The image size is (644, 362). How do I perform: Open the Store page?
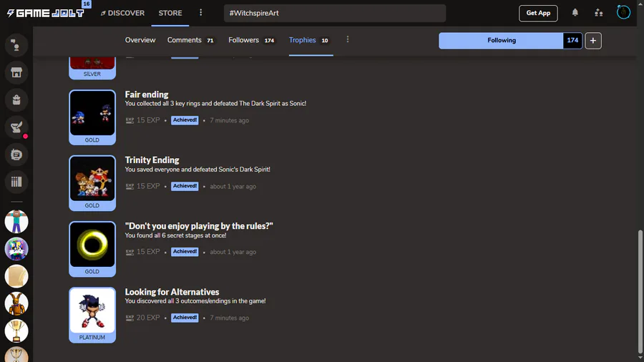(x=170, y=13)
